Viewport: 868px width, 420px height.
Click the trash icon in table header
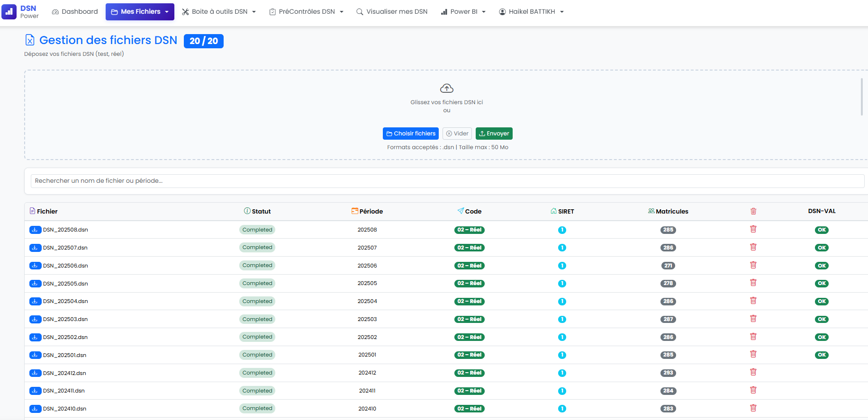coord(753,211)
